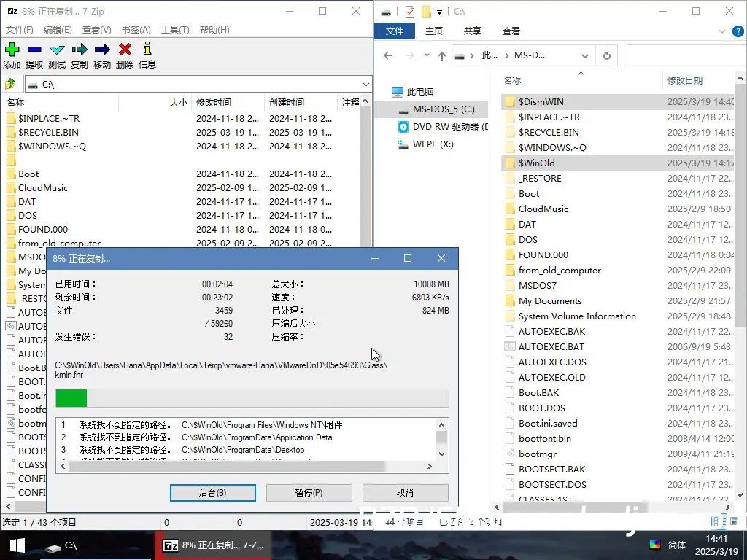Screen dimensions: 747x560
Task: Select 此电脑 in Explorer navigation pane
Action: (x=419, y=91)
